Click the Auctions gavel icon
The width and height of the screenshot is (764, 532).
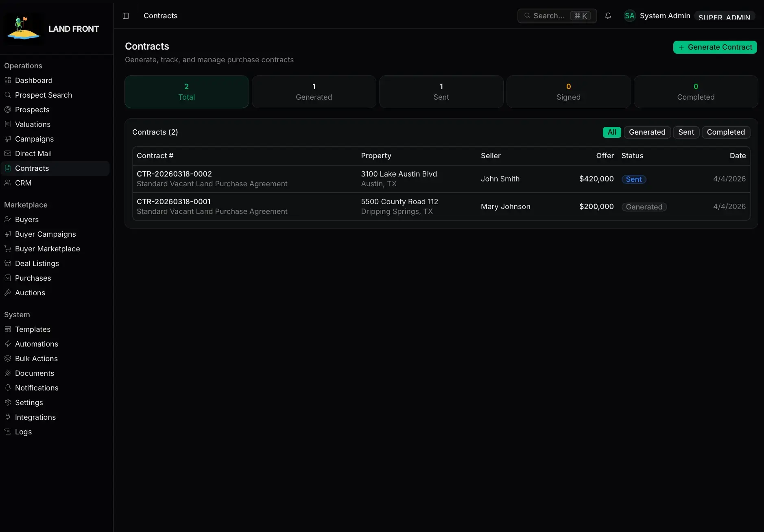click(x=8, y=292)
